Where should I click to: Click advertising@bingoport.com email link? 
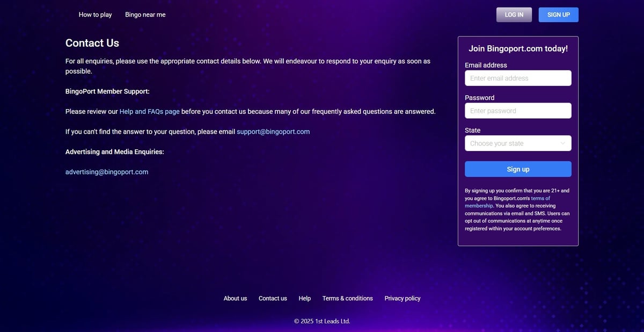click(x=107, y=172)
